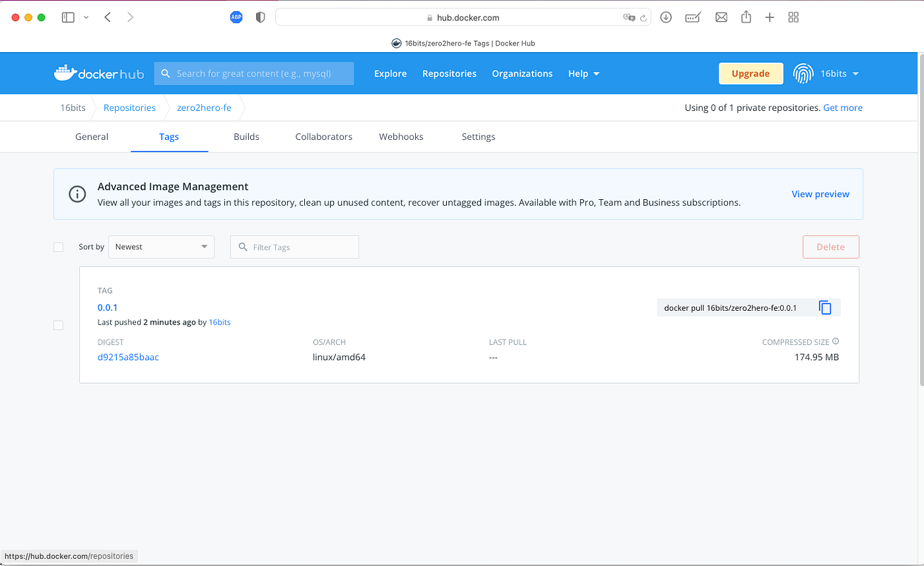Switch to the Builds tab
This screenshot has width=924, height=566.
pyautogui.click(x=246, y=137)
